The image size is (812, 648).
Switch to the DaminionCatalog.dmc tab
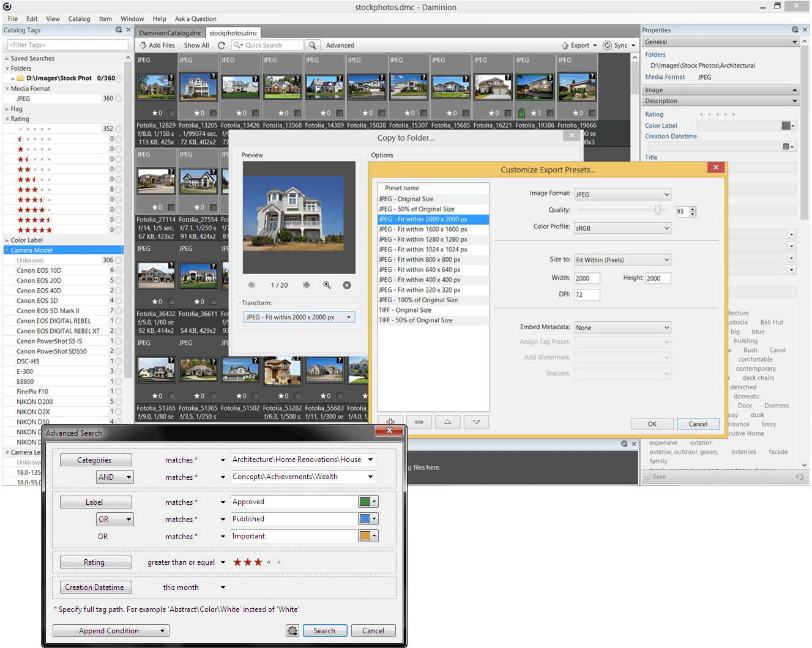click(170, 32)
